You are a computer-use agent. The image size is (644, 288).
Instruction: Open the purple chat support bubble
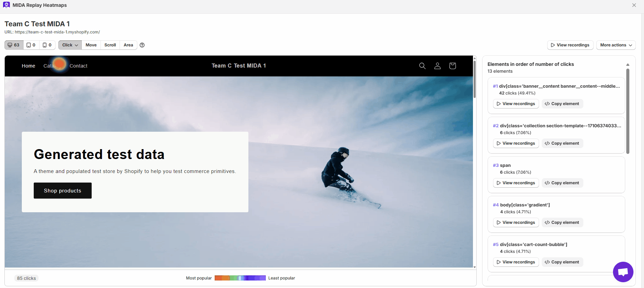pos(623,272)
